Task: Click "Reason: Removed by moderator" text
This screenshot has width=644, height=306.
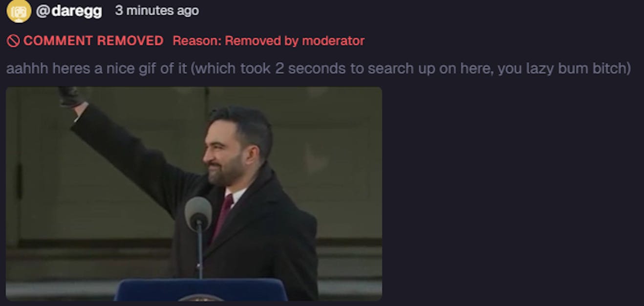Action: coord(268,41)
